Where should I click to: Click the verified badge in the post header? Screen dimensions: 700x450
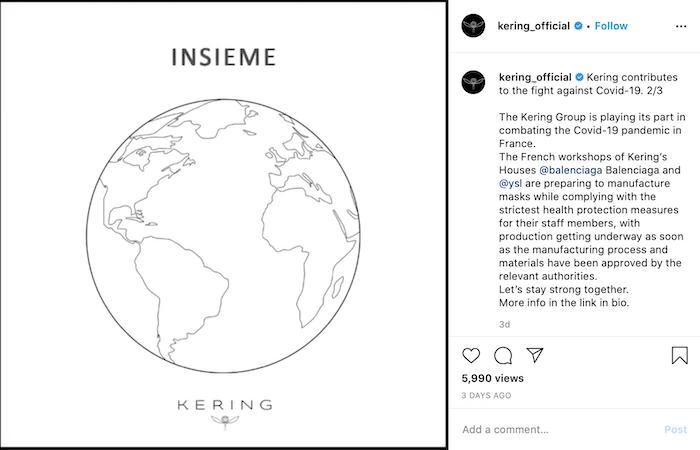(579, 26)
